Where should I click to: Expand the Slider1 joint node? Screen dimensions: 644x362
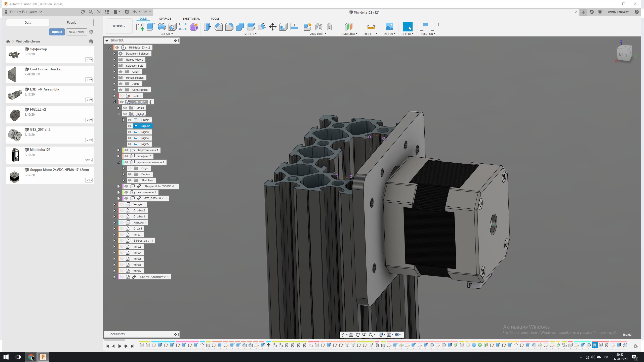123,120
